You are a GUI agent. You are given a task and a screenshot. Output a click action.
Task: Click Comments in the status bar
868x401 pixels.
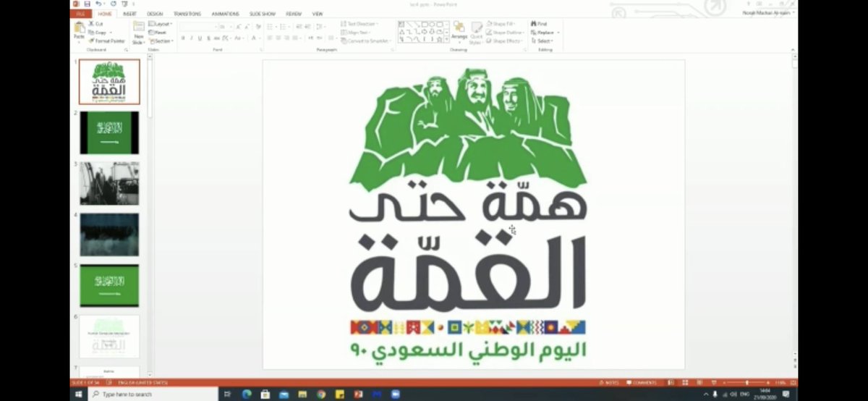[642, 381]
